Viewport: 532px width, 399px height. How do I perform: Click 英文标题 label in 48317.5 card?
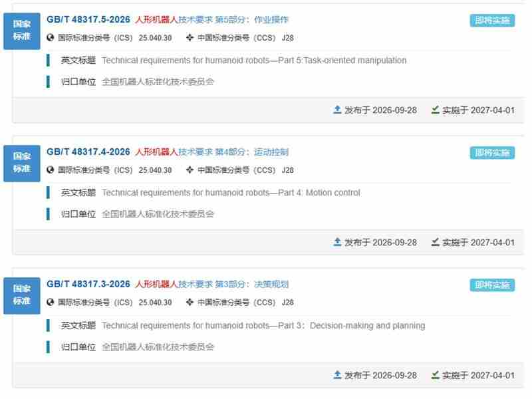78,61
